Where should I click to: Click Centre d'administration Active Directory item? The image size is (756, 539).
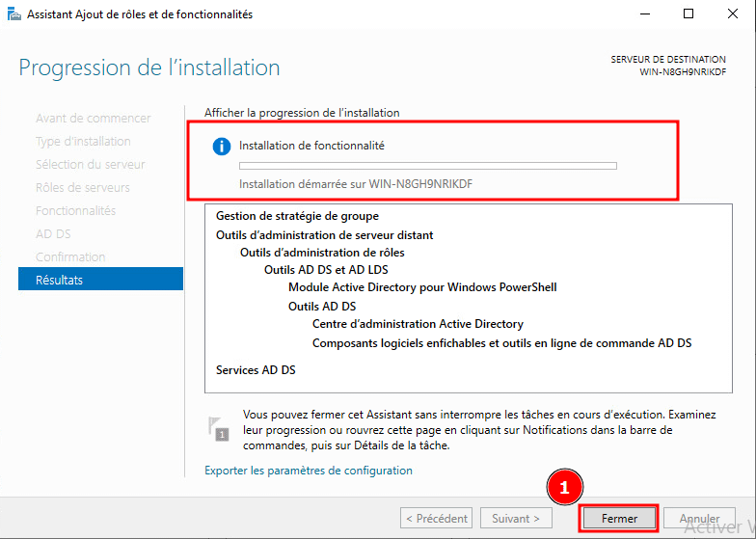[418, 324]
